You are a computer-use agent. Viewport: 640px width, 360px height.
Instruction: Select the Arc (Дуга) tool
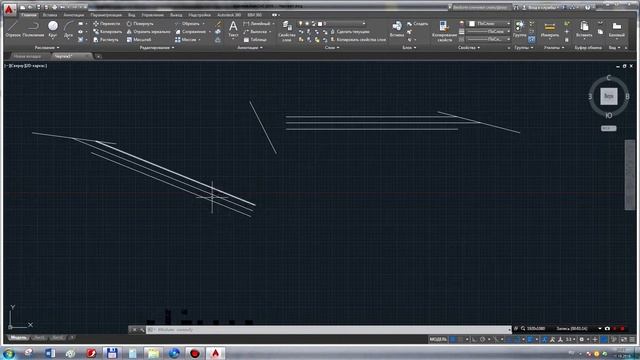pyautogui.click(x=68, y=29)
